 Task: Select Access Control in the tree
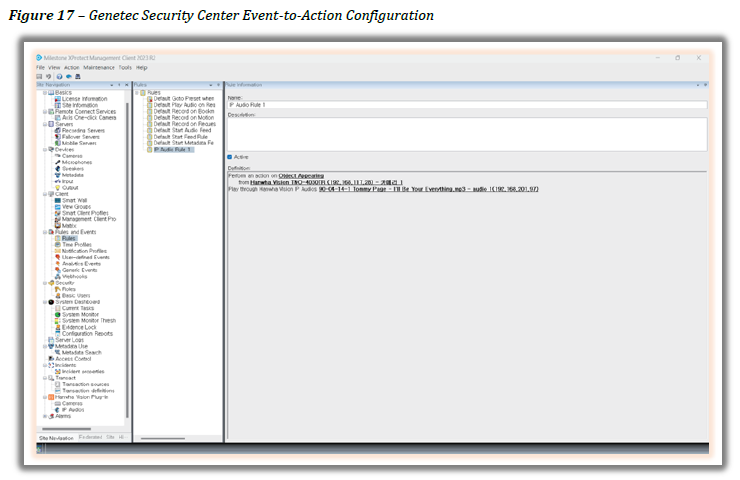(x=73, y=359)
